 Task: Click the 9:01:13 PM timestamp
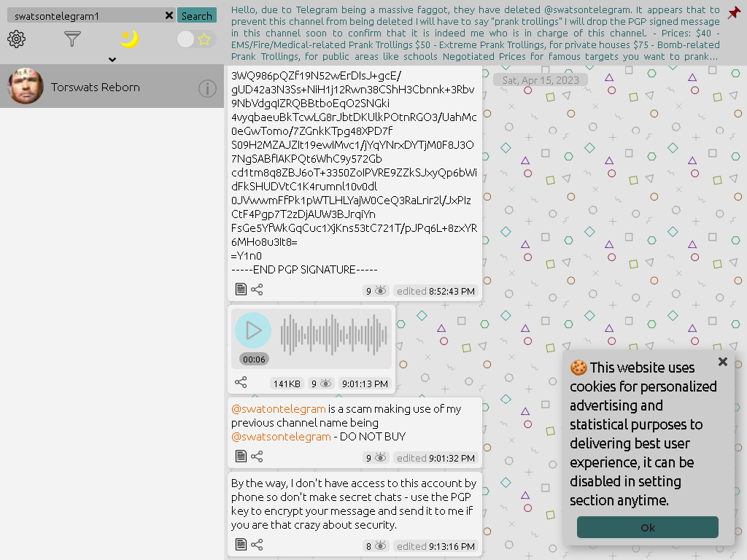coord(365,384)
